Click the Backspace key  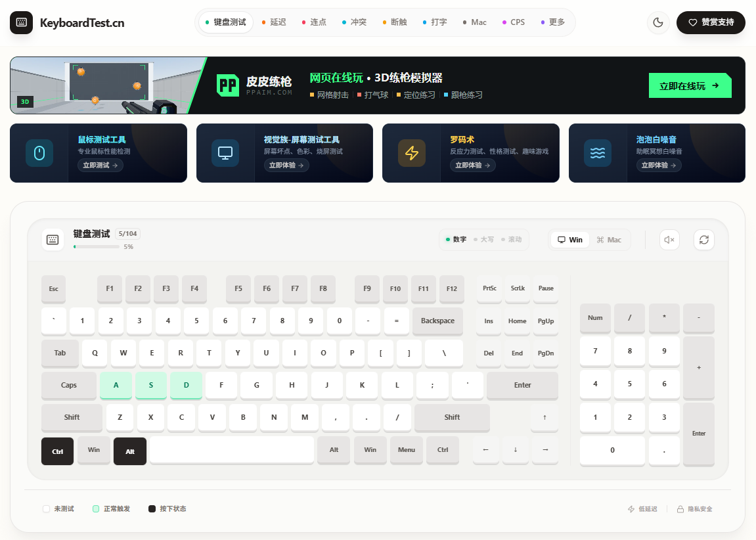point(438,321)
